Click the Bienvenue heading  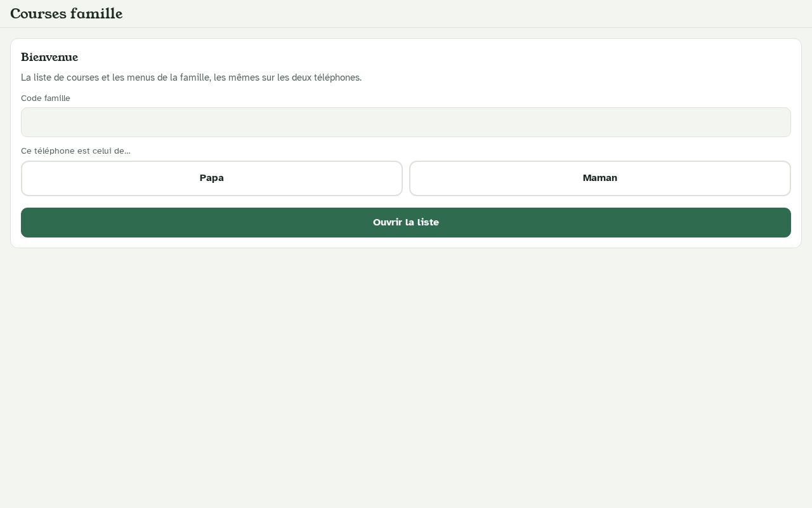pyautogui.click(x=49, y=57)
